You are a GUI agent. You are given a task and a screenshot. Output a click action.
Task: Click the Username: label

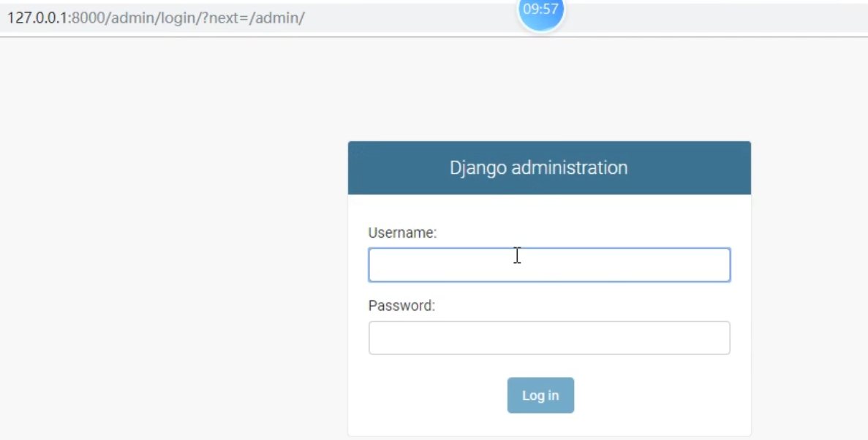click(x=402, y=233)
